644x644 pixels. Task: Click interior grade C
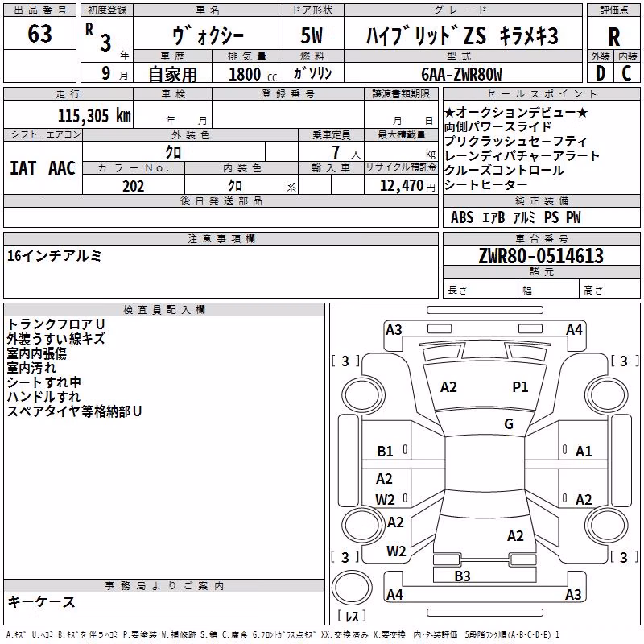click(x=626, y=73)
